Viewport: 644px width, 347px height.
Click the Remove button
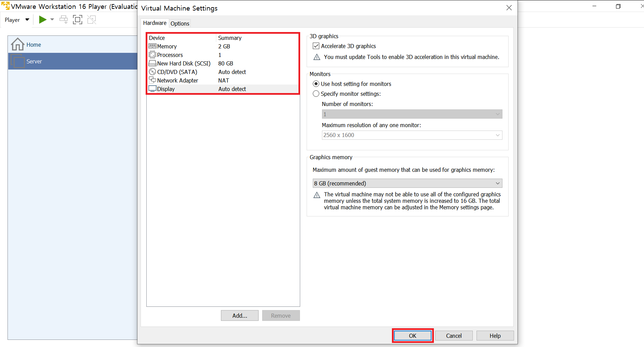point(281,316)
